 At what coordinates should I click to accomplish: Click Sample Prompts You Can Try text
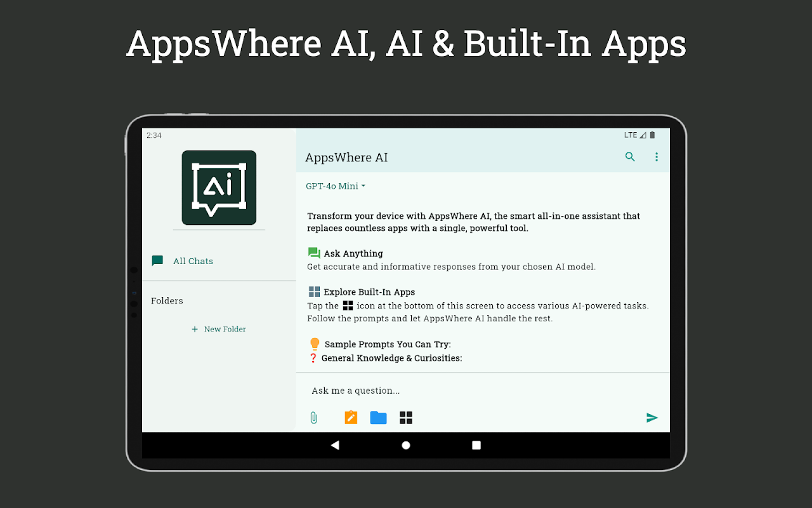(388, 344)
